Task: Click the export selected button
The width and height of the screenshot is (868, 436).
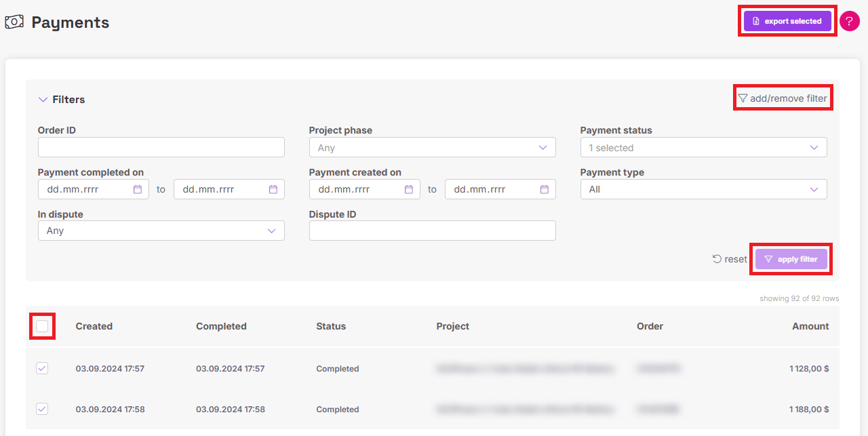Action: tap(787, 21)
